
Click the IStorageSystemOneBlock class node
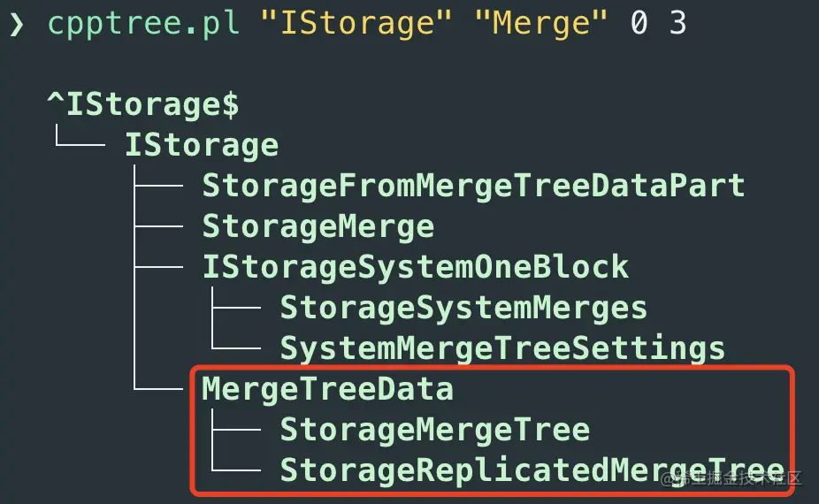[x=415, y=266]
